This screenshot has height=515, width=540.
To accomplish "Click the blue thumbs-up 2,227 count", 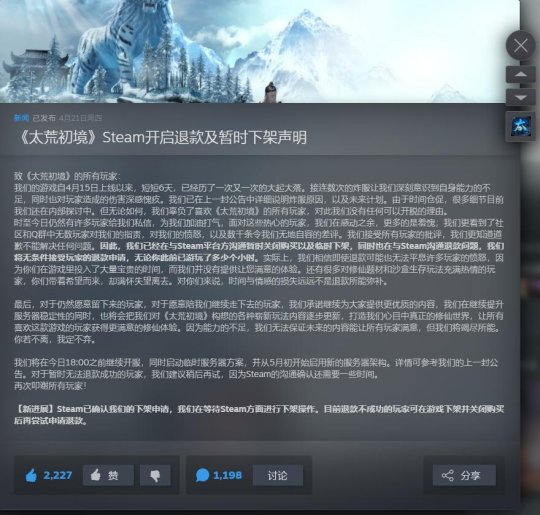I will 49,475.
